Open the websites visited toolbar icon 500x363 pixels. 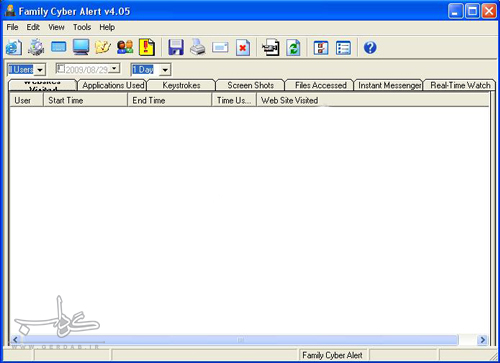point(14,47)
